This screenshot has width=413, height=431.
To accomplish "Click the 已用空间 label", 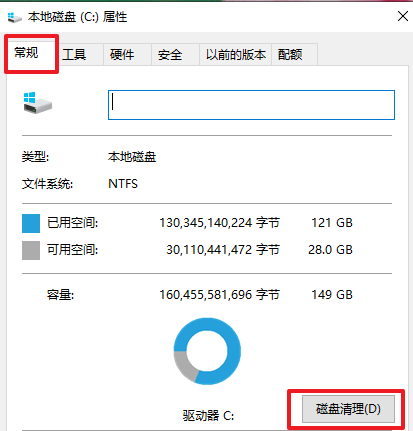I will 72,223.
